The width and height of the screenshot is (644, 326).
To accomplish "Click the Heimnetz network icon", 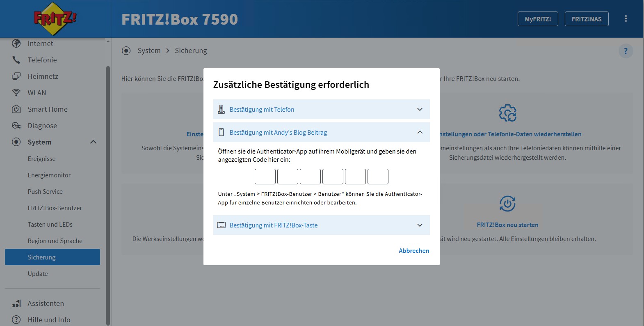I will (16, 76).
